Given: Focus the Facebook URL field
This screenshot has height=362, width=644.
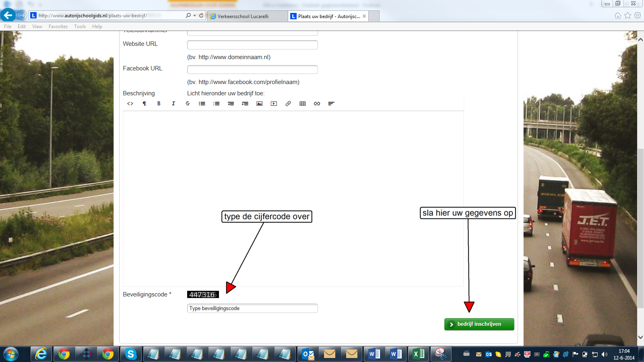Looking at the screenshot, I should pos(252,70).
